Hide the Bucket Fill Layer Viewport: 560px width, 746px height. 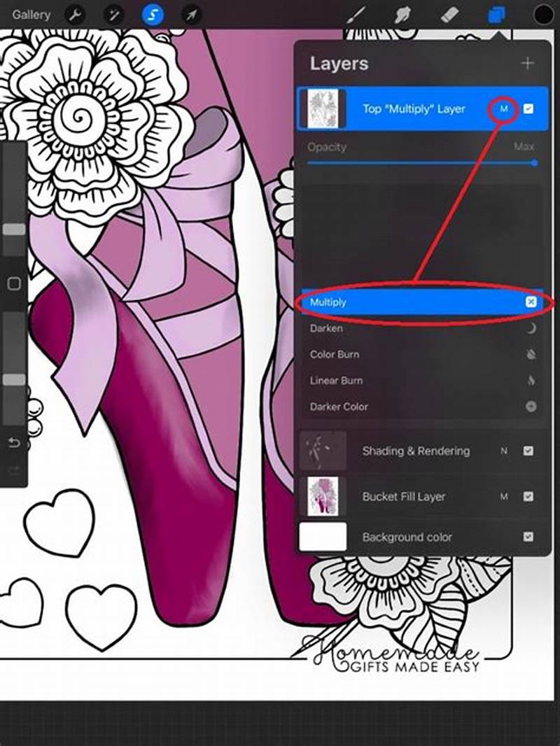[x=528, y=497]
